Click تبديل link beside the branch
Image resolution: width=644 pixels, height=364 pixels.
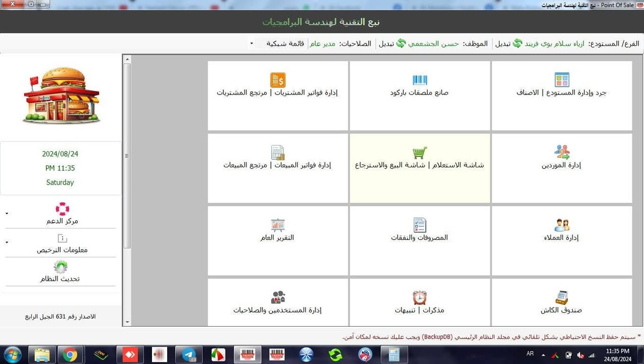coord(502,43)
